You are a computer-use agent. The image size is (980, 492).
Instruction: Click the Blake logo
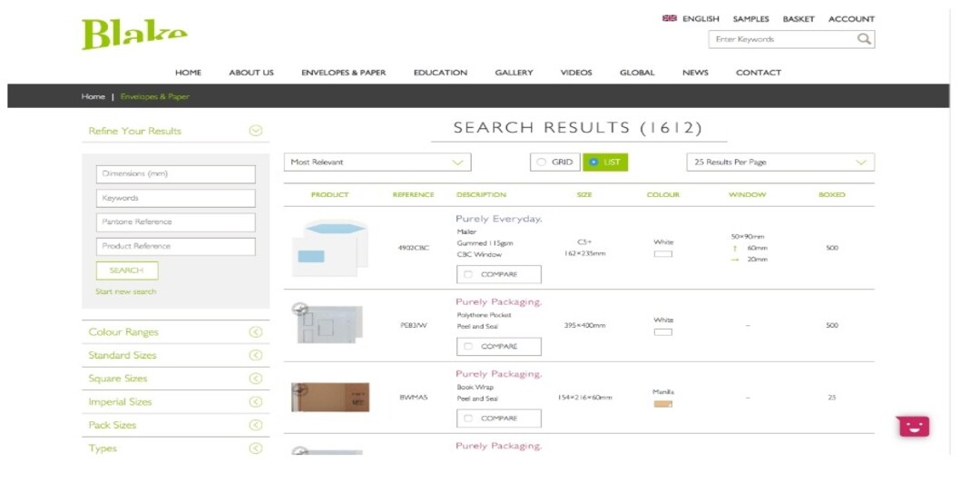[134, 34]
